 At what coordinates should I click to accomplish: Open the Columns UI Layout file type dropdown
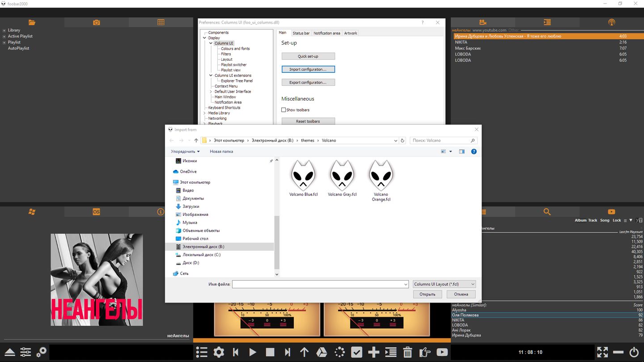point(444,284)
